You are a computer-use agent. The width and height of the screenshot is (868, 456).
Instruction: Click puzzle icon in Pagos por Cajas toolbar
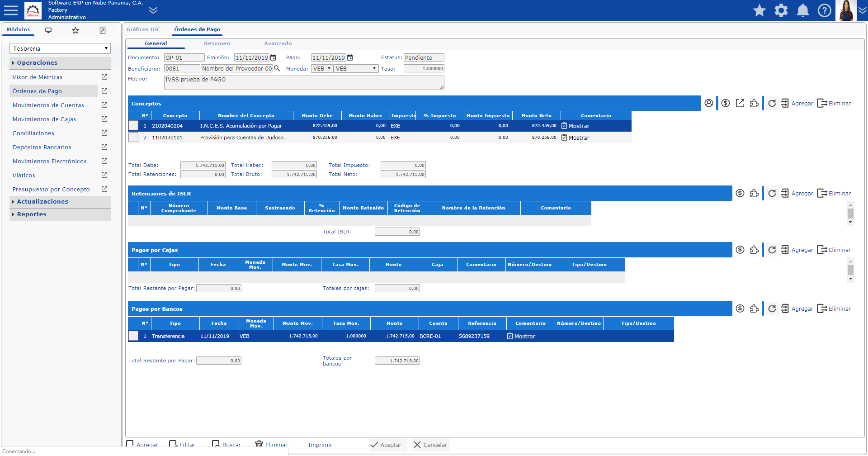pyautogui.click(x=755, y=250)
